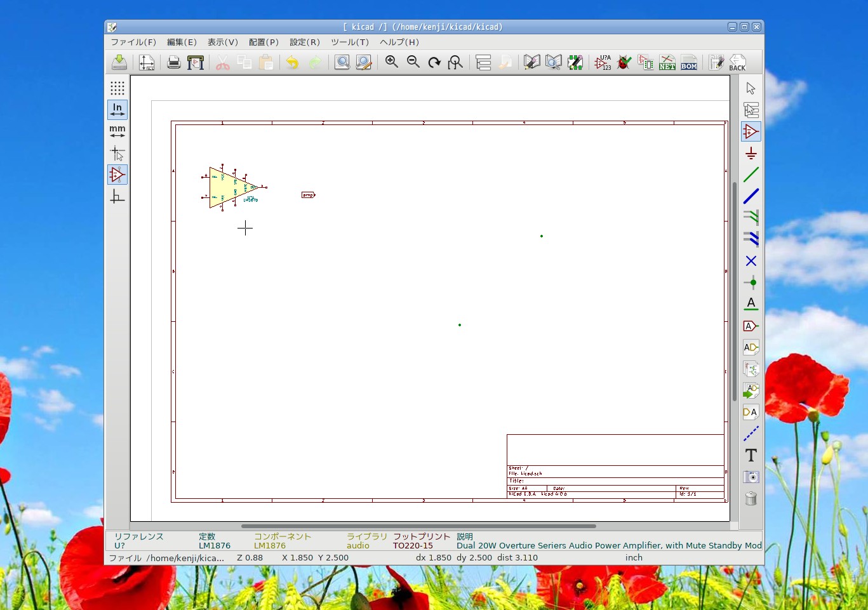868x610 pixels.
Task: Select the bus drawing tool
Action: tap(751, 196)
